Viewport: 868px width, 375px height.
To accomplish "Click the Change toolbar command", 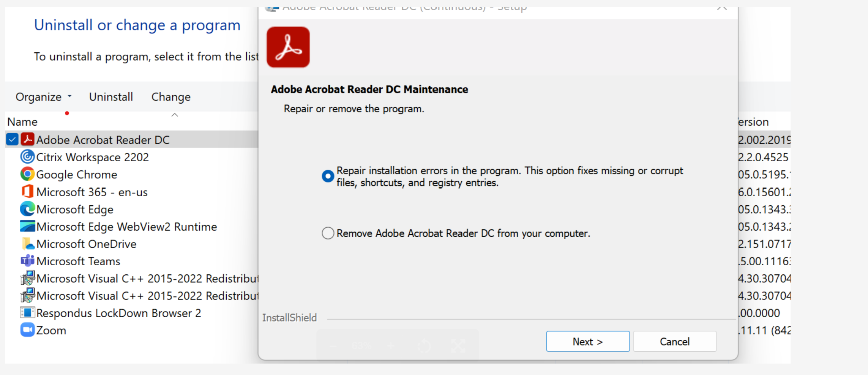I will click(170, 97).
